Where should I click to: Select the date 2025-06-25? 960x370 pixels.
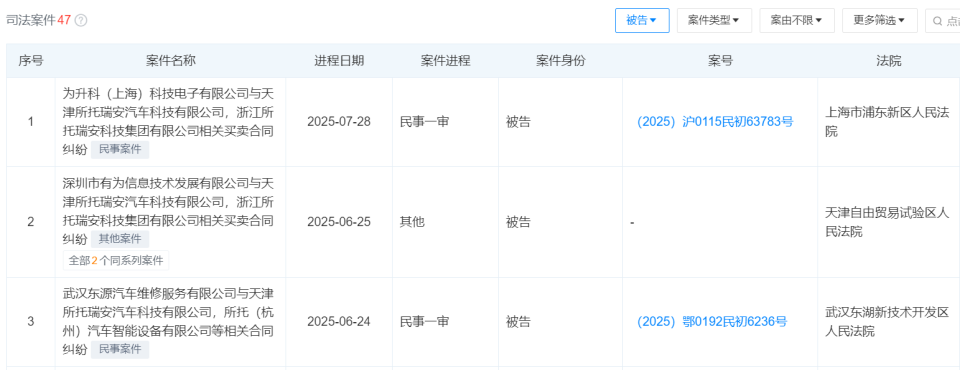click(339, 222)
